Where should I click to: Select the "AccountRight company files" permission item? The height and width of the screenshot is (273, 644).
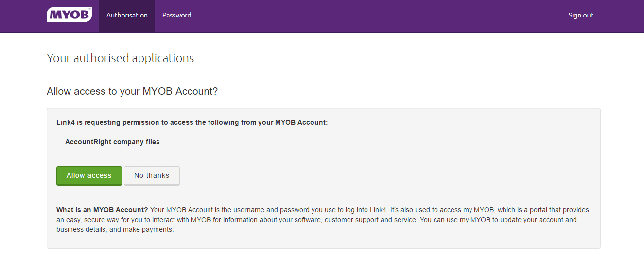pos(112,142)
